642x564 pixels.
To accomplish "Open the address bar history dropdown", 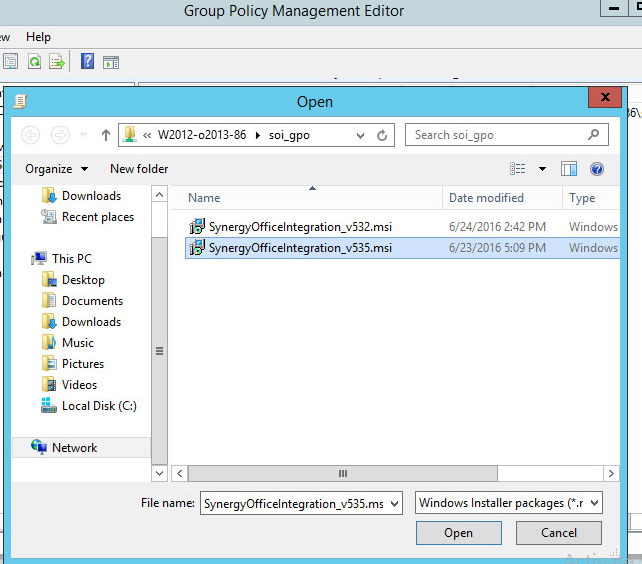I will [x=360, y=135].
